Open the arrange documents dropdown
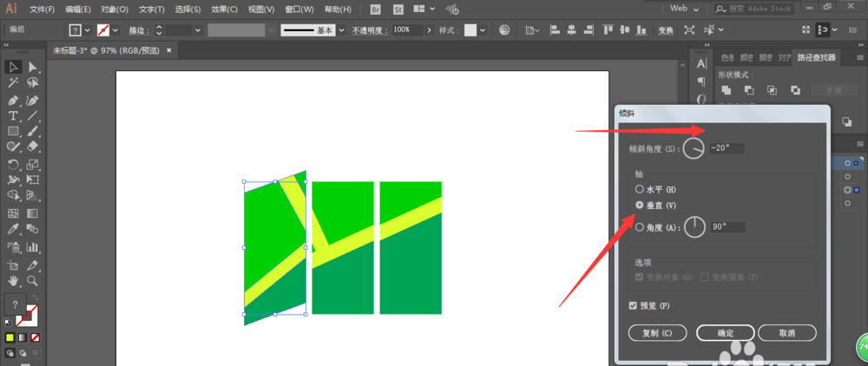The height and width of the screenshot is (366, 868). (424, 9)
